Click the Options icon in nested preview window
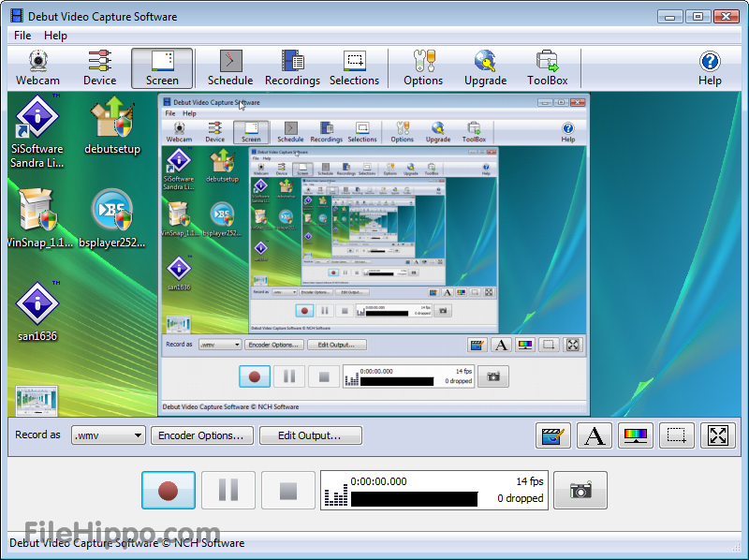The width and height of the screenshot is (749, 560). tap(403, 132)
